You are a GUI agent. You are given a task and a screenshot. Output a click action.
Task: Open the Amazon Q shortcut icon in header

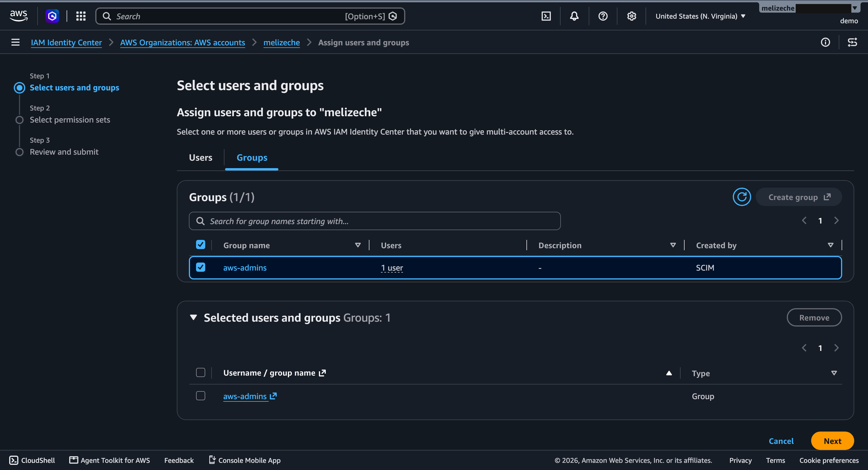coord(52,16)
